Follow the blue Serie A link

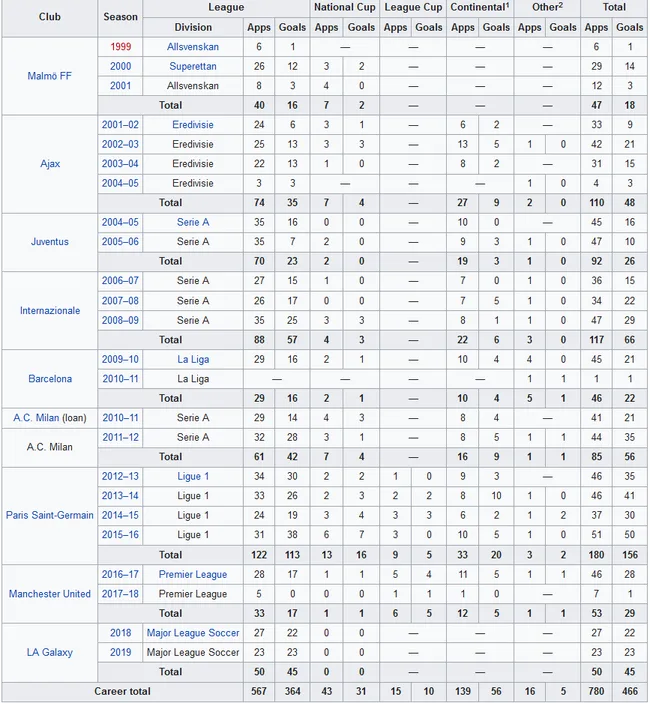[193, 222]
